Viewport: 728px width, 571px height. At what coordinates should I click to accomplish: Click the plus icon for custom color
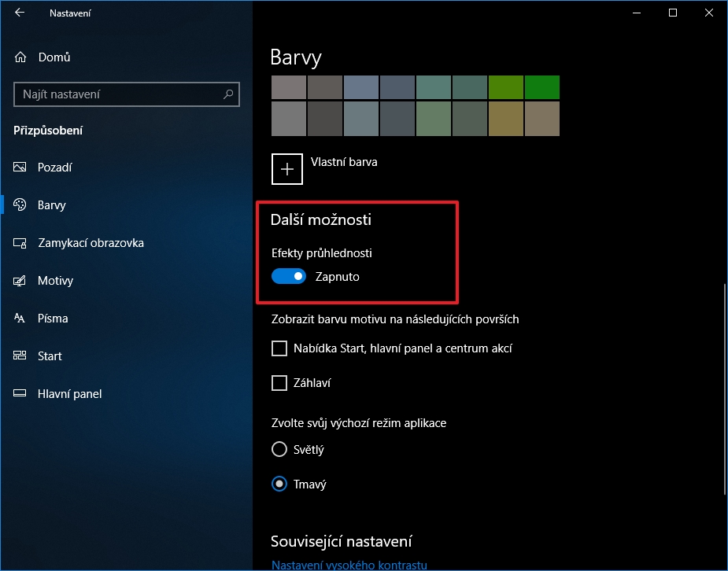point(287,169)
